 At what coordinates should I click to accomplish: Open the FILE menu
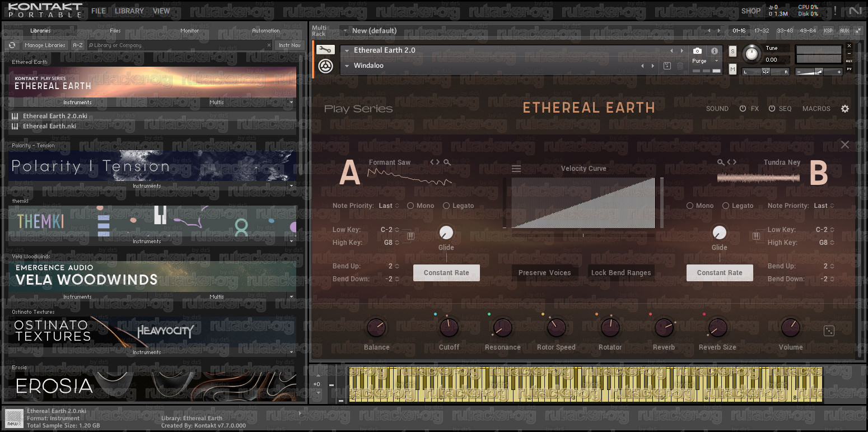[x=99, y=11]
